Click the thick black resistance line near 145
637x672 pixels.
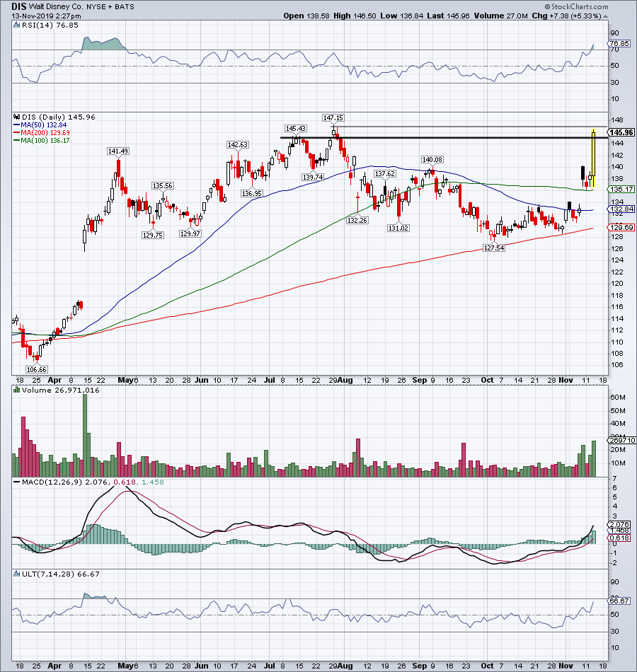tap(444, 137)
